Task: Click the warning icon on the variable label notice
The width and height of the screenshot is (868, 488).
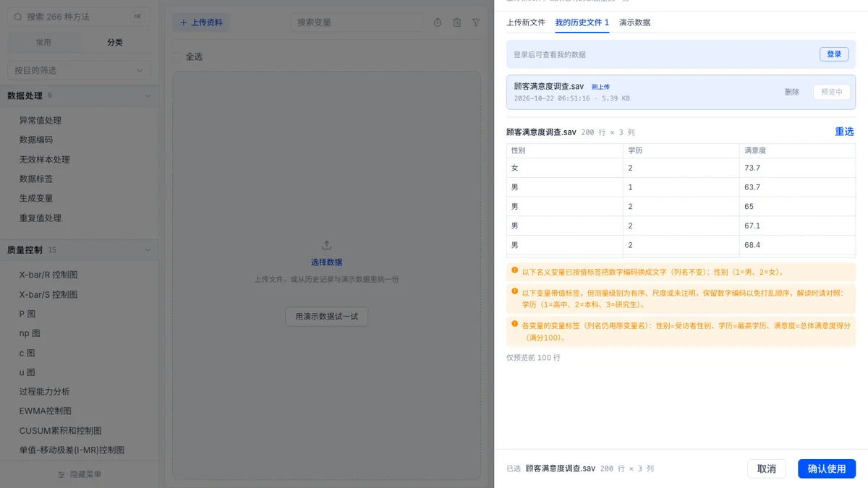Action: pos(514,325)
